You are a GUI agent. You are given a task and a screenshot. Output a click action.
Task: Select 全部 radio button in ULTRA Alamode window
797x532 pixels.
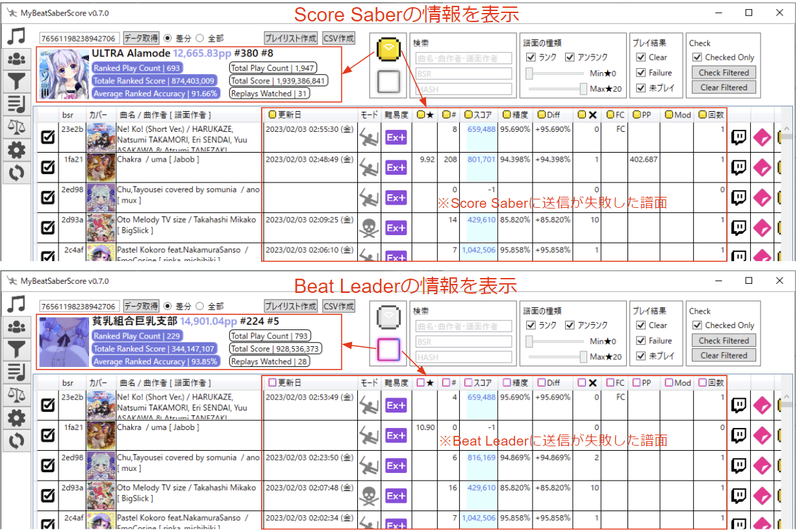(x=199, y=38)
